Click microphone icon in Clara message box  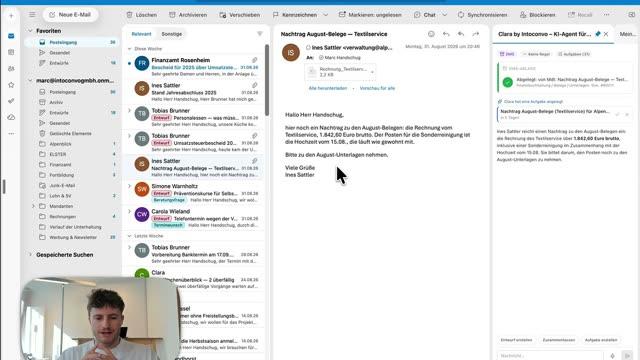click(612, 356)
